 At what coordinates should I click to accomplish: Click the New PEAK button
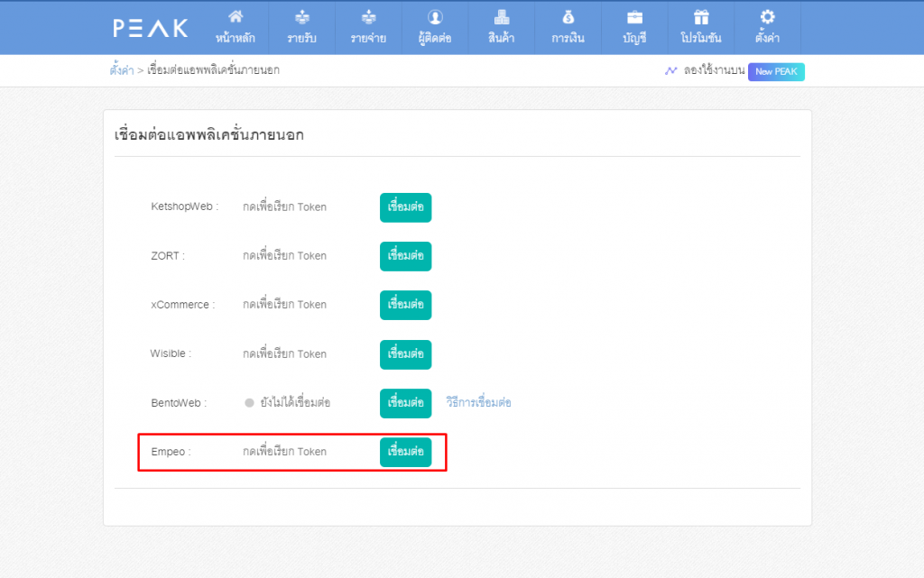[x=776, y=72]
